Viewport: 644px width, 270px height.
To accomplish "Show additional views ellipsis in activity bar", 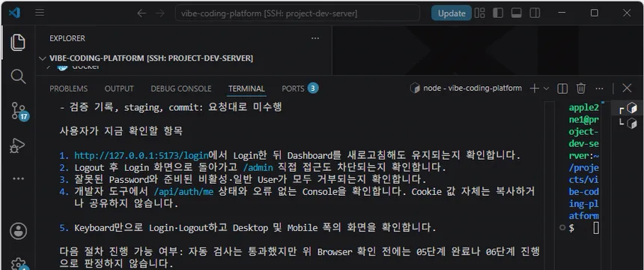I will pyautogui.click(x=18, y=178).
